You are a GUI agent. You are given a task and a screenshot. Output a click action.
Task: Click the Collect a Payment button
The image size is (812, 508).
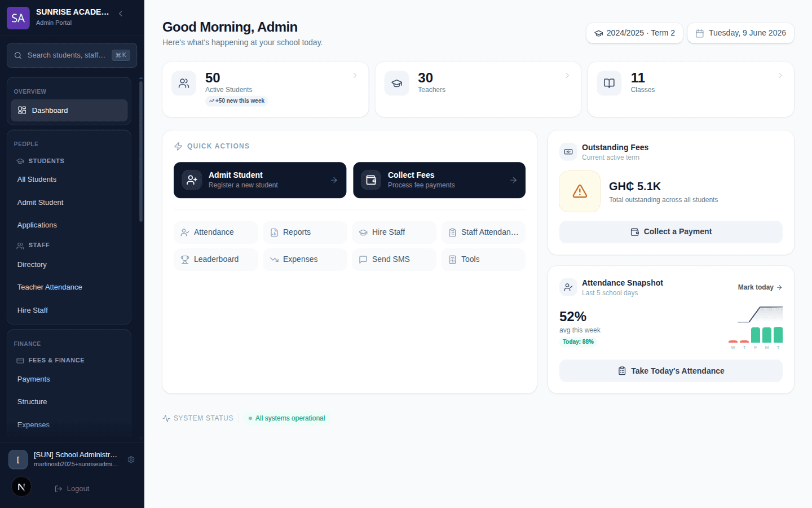click(x=671, y=232)
